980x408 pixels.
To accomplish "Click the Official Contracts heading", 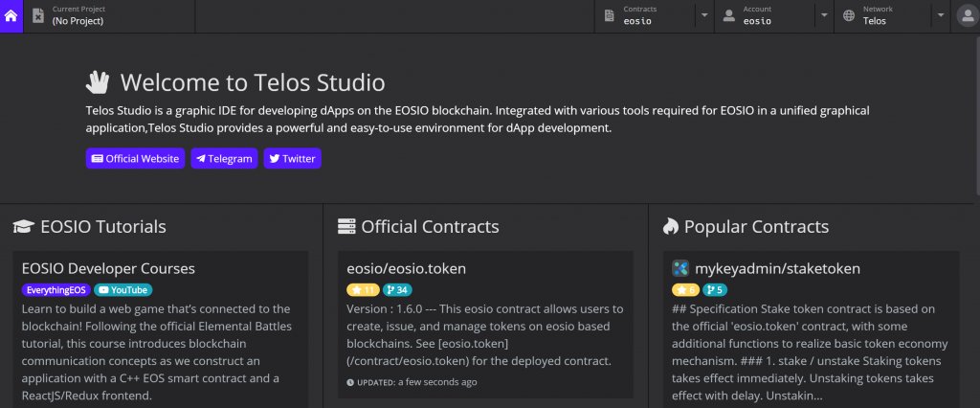I will click(x=430, y=227).
